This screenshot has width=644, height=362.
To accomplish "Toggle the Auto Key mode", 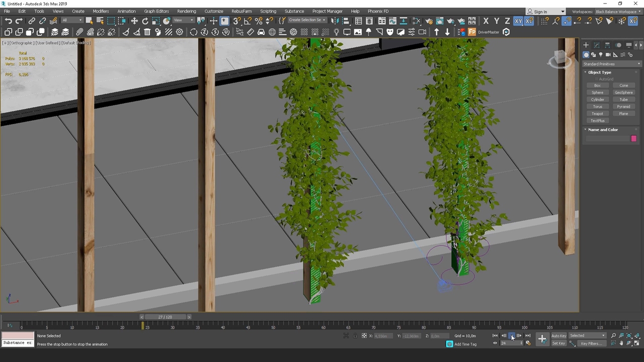I will pos(558,336).
